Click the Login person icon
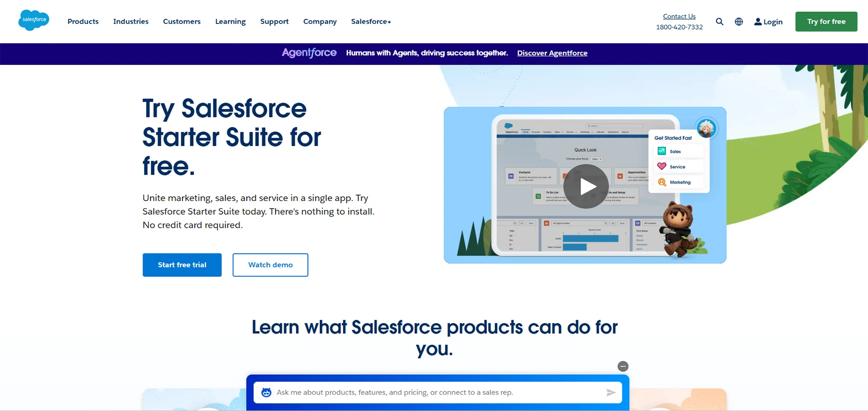Image resolution: width=868 pixels, height=411 pixels. 758,21
